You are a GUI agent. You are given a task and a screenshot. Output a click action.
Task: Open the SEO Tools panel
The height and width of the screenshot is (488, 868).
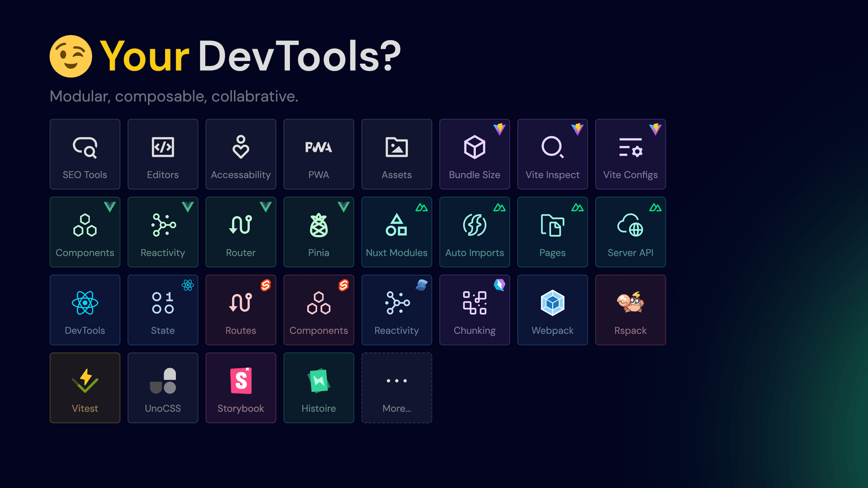(85, 154)
